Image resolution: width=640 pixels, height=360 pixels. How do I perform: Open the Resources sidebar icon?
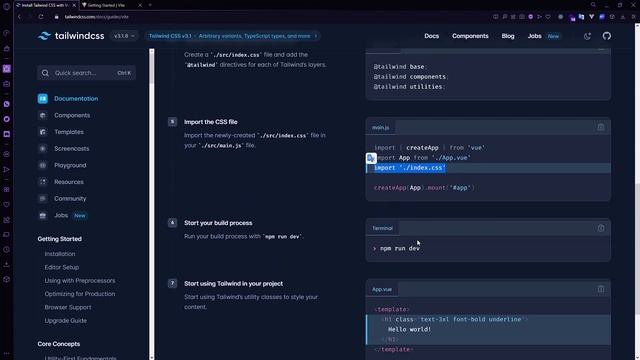coord(42,182)
